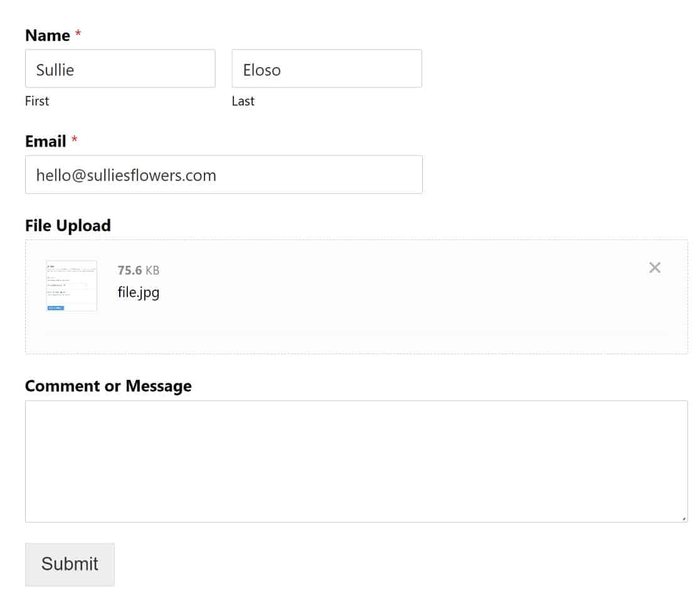Click the file.jpg filename text

pyautogui.click(x=138, y=292)
